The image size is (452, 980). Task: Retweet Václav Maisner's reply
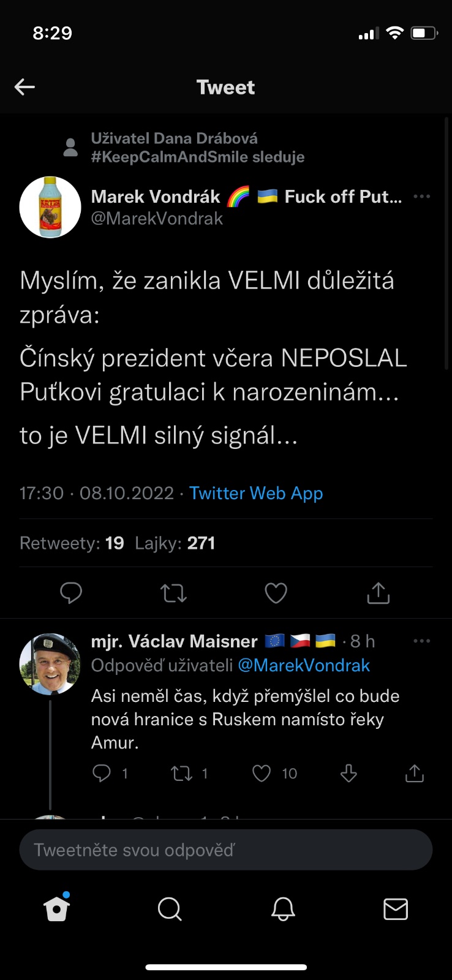click(x=182, y=774)
